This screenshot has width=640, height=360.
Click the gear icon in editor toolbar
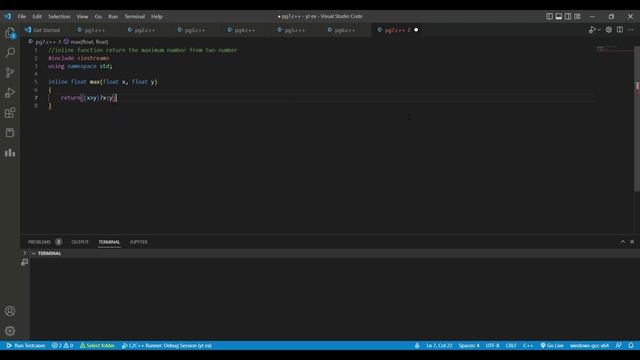coord(609,30)
